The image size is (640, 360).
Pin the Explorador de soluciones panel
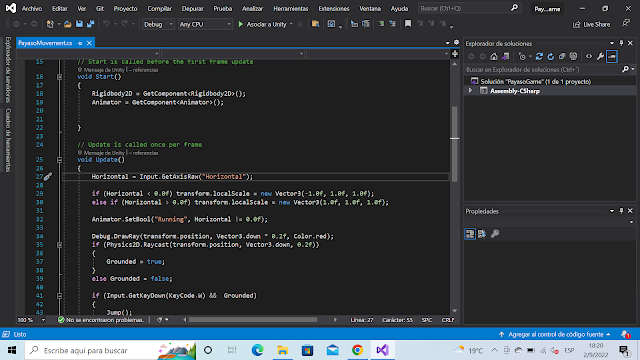tap(621, 43)
